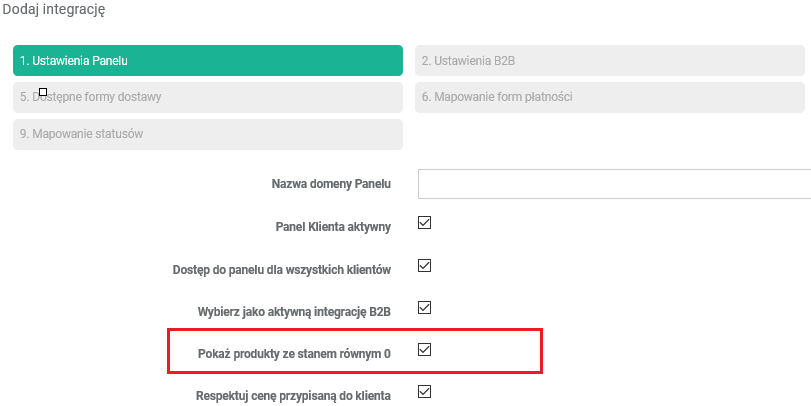This screenshot has width=811, height=406.
Task: Click the Panel Klienta aktywny label text
Action: pyautogui.click(x=333, y=227)
